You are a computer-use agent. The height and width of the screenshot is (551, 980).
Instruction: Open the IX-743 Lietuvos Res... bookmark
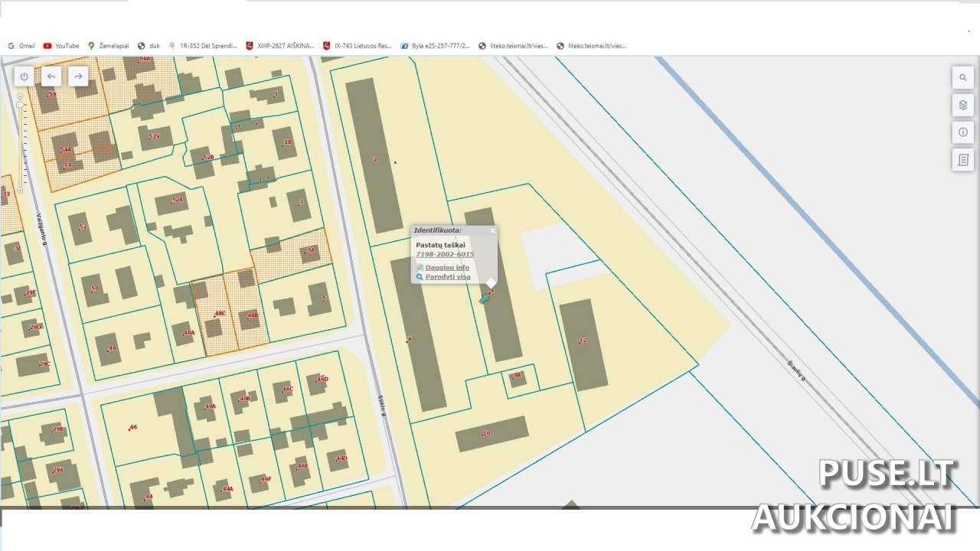[x=358, y=46]
